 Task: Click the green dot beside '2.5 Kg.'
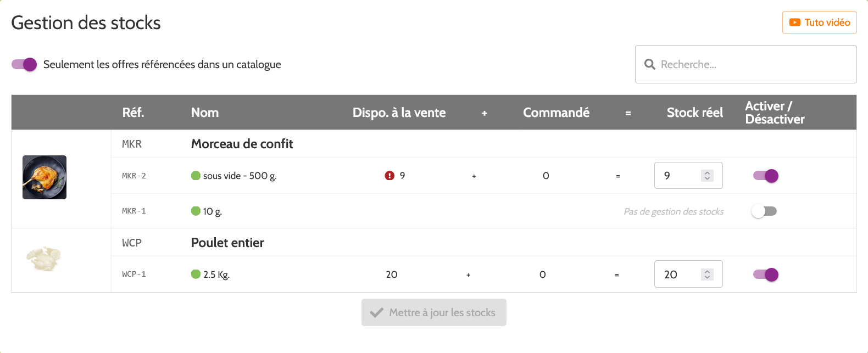click(196, 274)
